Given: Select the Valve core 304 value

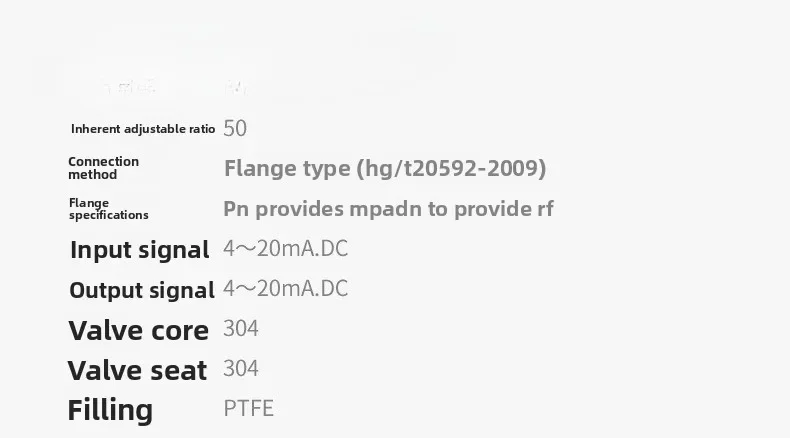Looking at the screenshot, I should coord(241,329).
